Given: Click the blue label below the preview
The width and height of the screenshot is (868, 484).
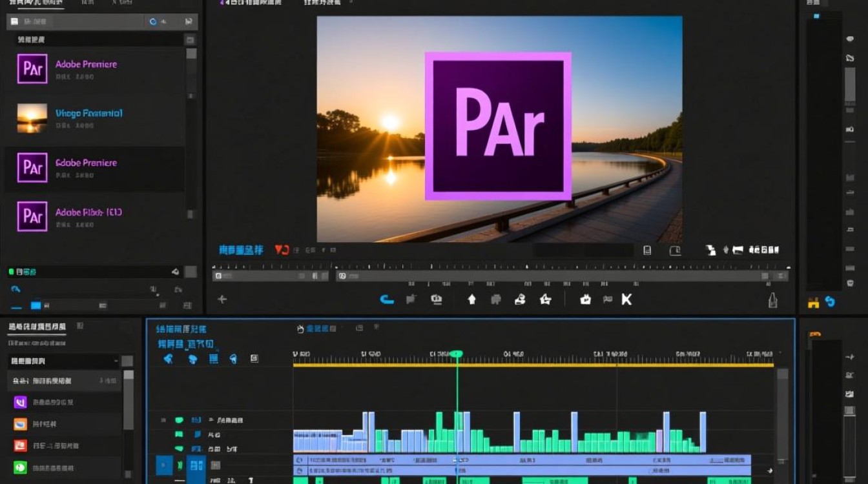Looking at the screenshot, I should point(241,250).
